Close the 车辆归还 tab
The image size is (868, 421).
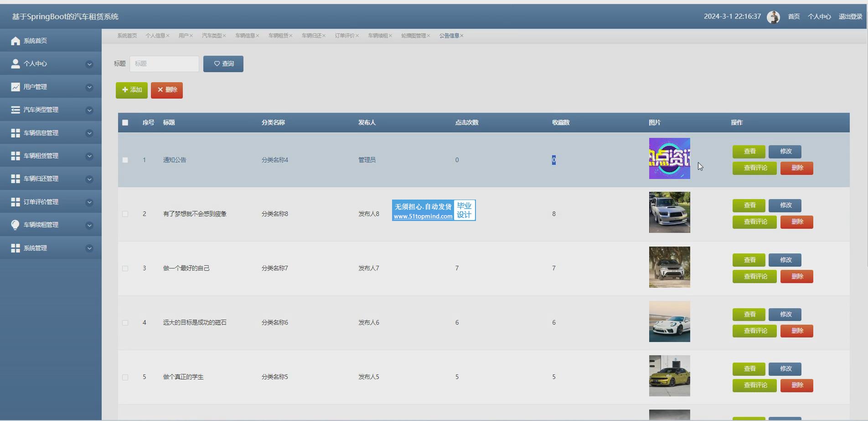pyautogui.click(x=324, y=36)
